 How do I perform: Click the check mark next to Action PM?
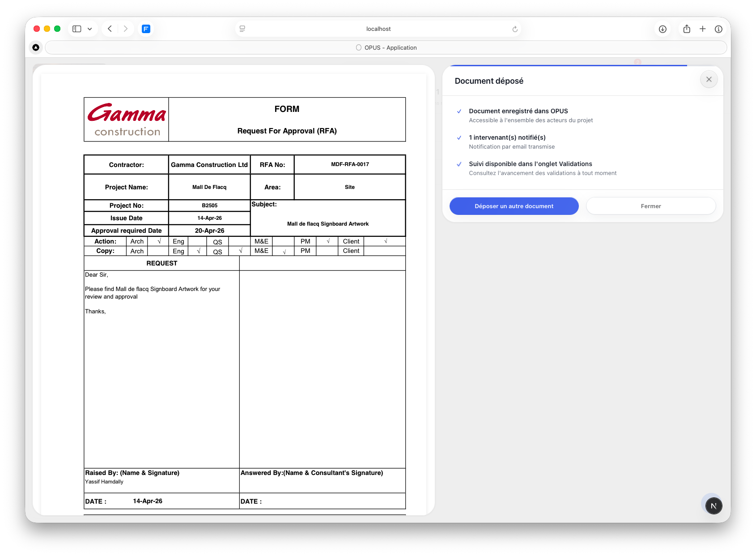pos(328,241)
